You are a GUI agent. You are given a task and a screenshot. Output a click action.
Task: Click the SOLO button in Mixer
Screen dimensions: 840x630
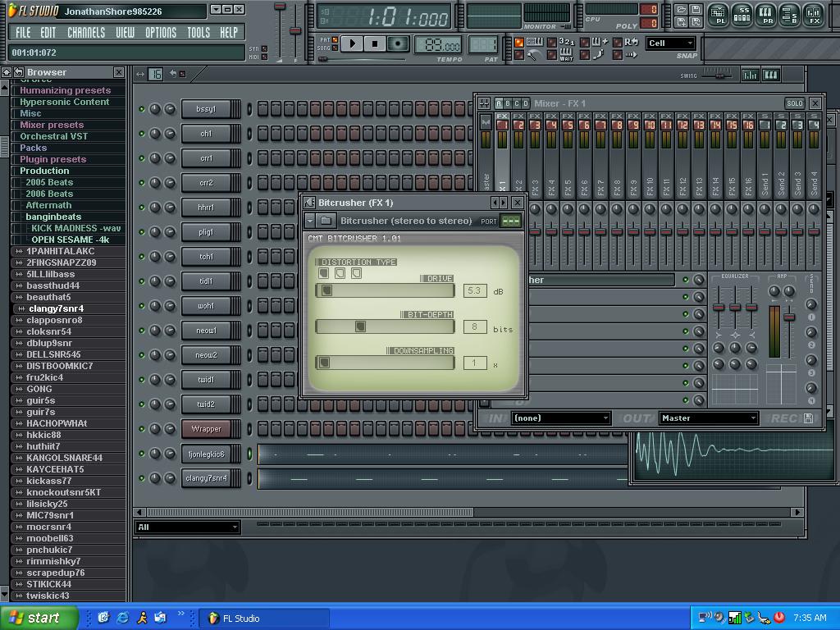(x=794, y=103)
